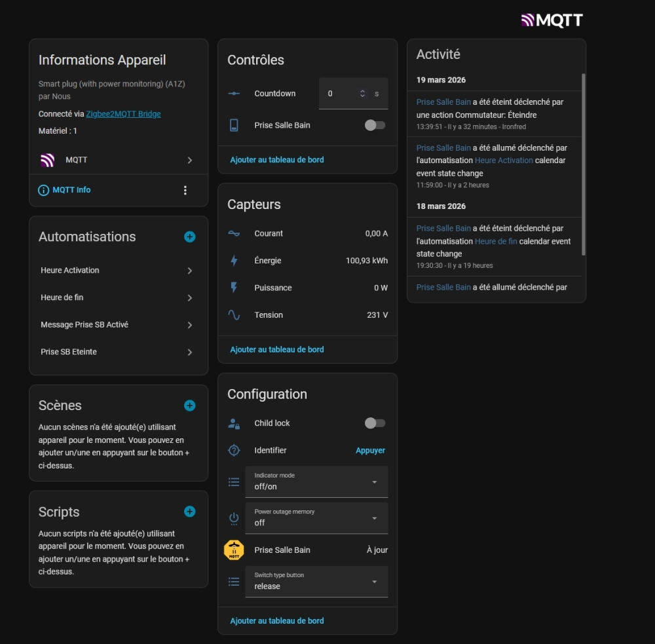Click the Courant sensor icon
This screenshot has height=644, width=655.
[x=234, y=233]
